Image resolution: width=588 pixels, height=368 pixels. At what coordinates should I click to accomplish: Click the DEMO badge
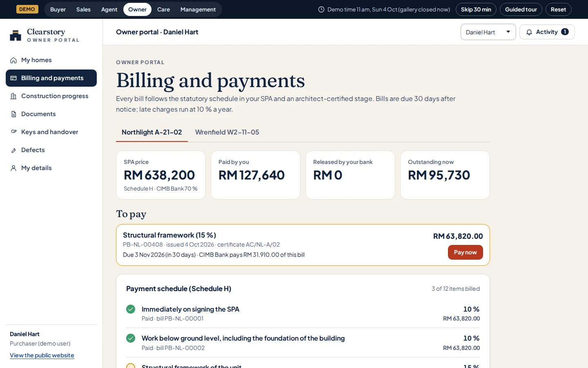[x=27, y=9]
